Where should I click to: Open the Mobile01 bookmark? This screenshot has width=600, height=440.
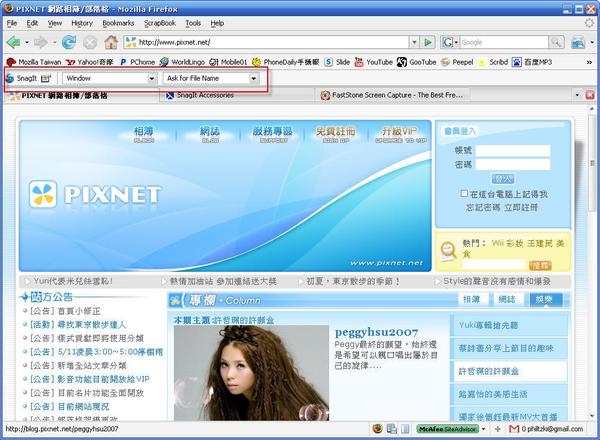[228, 62]
